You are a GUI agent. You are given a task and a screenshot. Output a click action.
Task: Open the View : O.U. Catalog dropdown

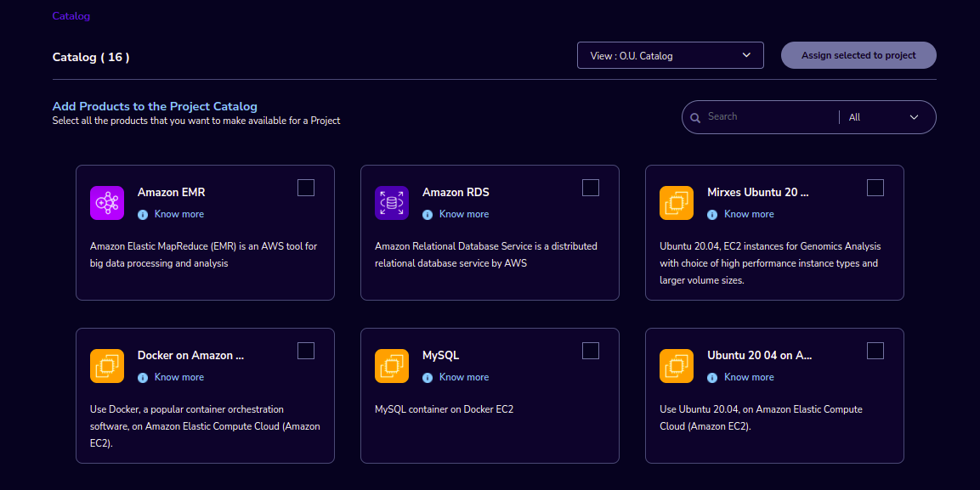(x=671, y=55)
